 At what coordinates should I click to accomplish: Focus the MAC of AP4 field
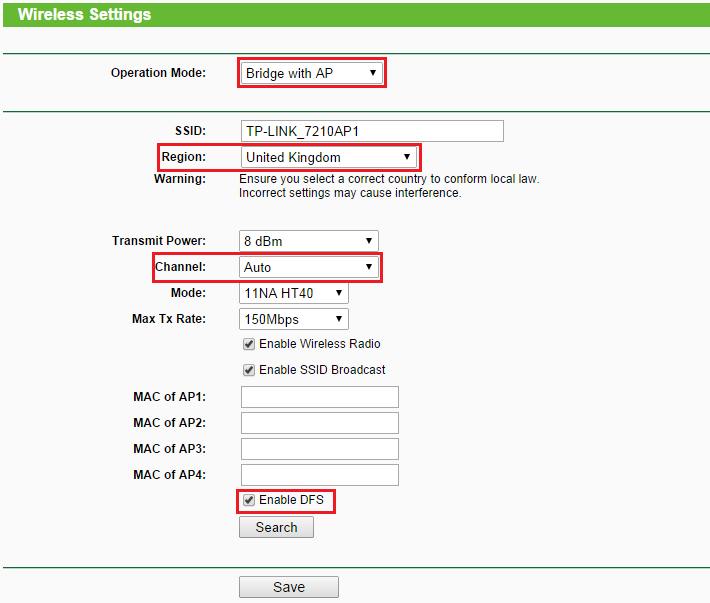pos(320,475)
